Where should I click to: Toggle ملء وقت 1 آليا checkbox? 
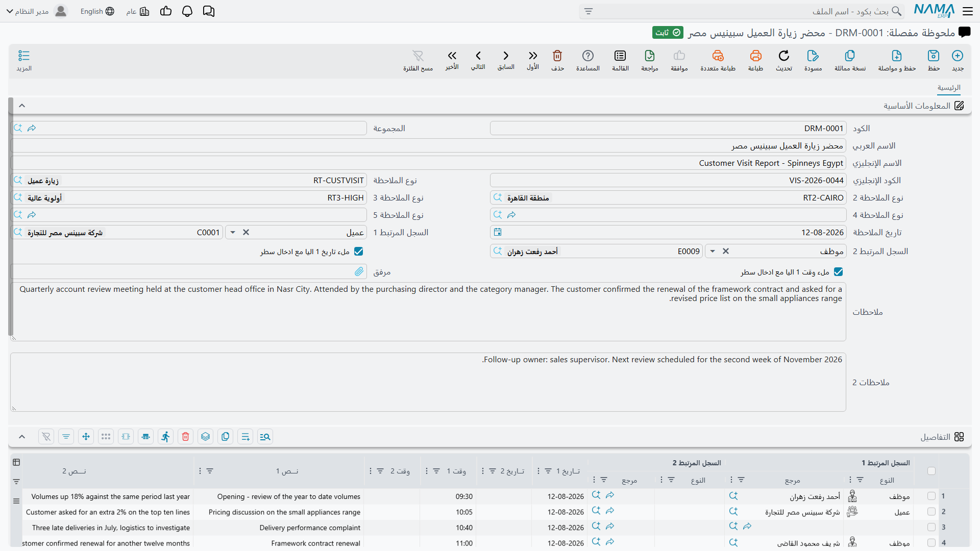(x=839, y=272)
